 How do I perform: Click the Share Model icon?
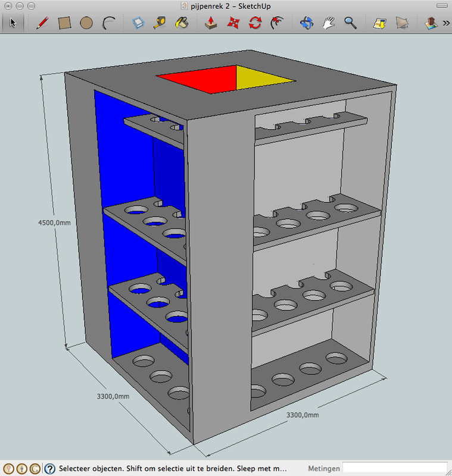(x=401, y=23)
